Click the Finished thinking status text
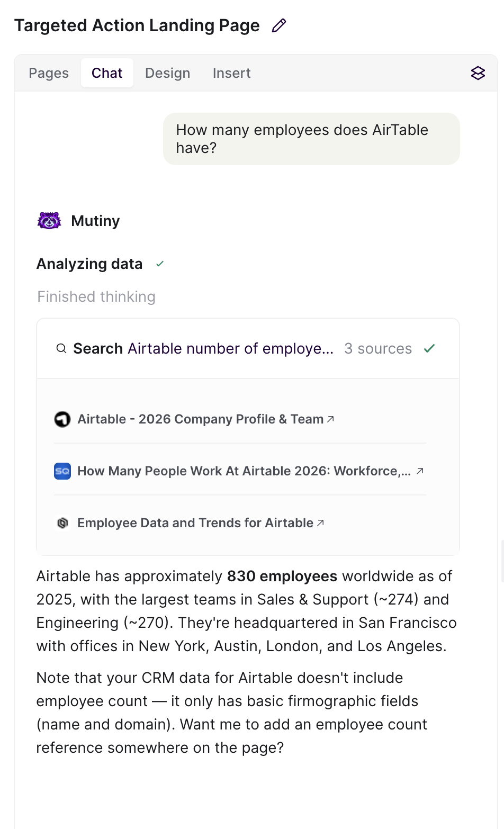The width and height of the screenshot is (504, 829). coord(96,296)
